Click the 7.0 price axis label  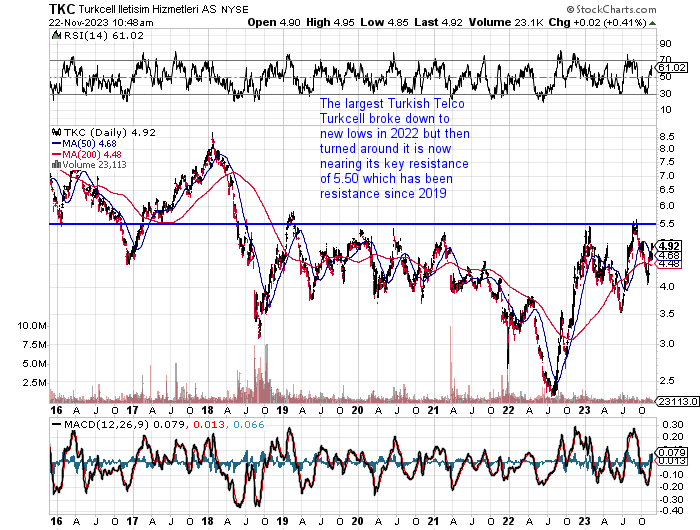point(667,175)
